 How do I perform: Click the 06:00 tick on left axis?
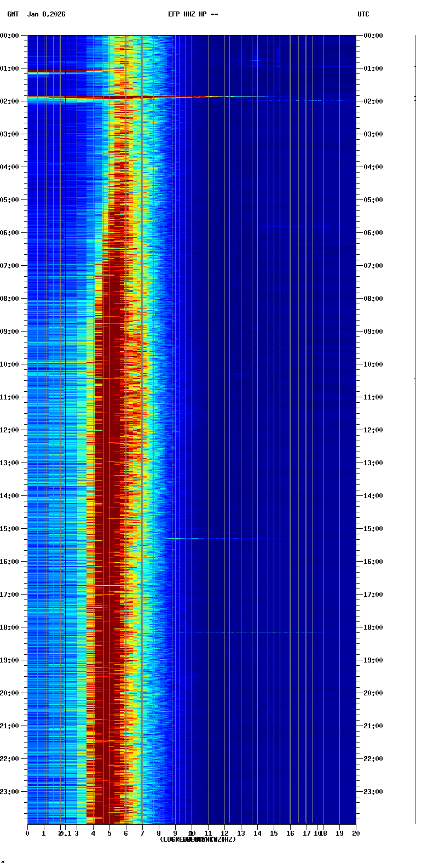(10, 233)
